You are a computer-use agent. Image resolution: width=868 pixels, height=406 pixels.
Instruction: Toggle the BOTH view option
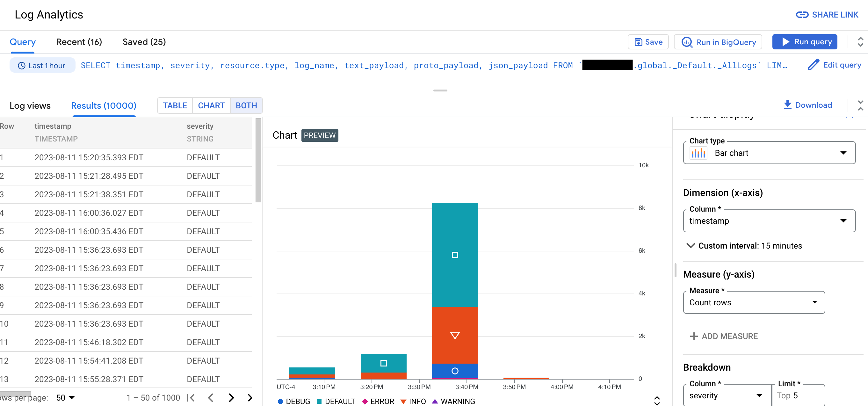point(246,105)
